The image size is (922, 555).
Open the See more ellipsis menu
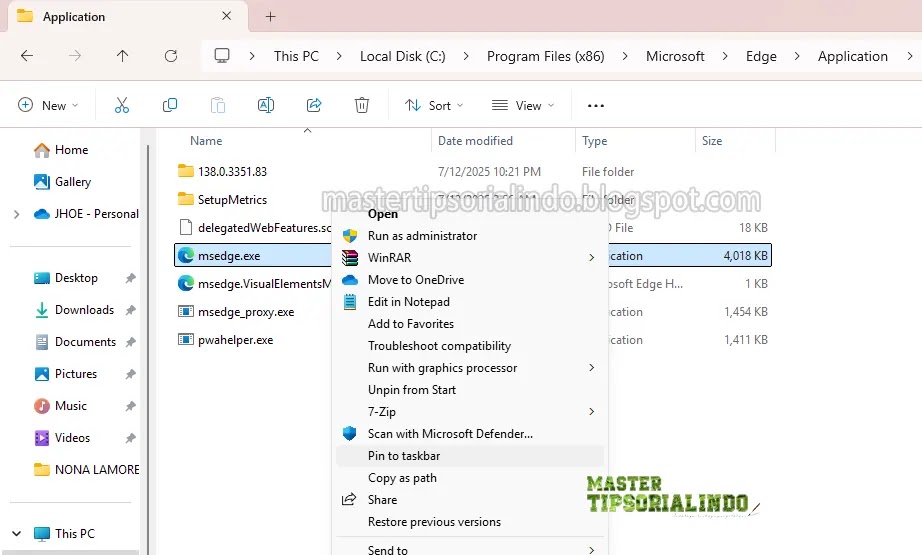pos(596,106)
